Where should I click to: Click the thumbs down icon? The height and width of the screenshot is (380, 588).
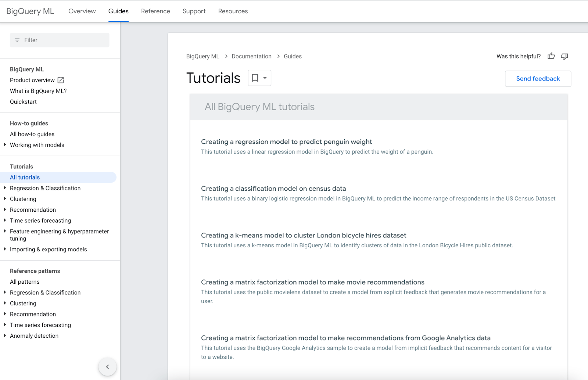pos(564,56)
